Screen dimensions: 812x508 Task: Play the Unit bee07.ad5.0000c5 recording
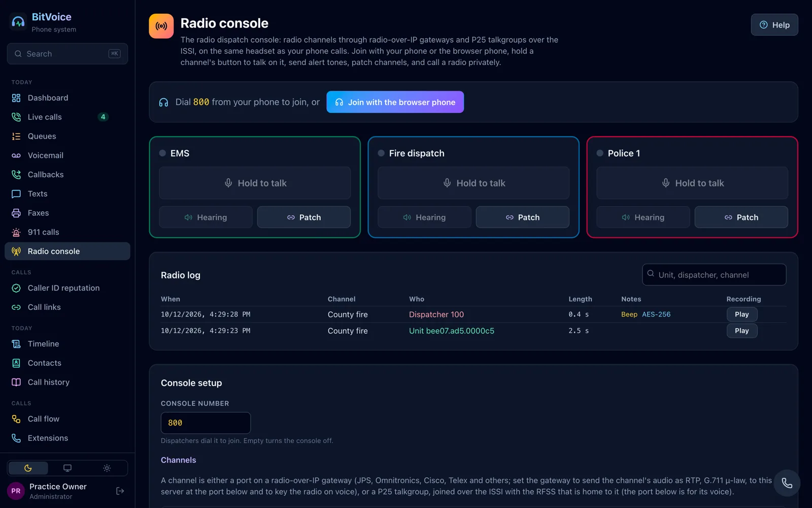[x=742, y=331]
